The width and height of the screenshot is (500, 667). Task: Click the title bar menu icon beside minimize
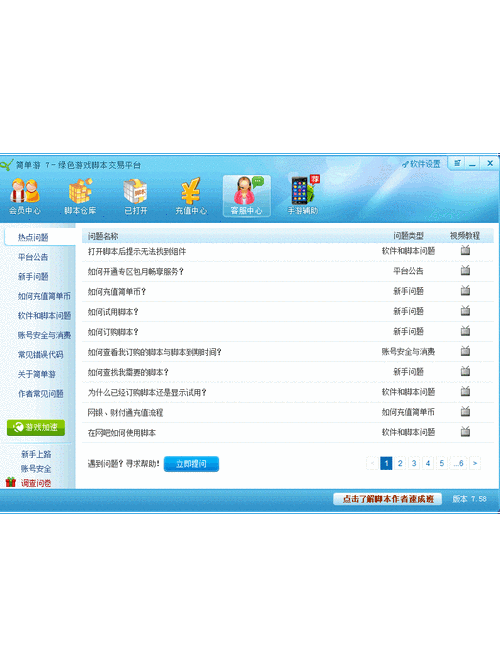coord(457,163)
